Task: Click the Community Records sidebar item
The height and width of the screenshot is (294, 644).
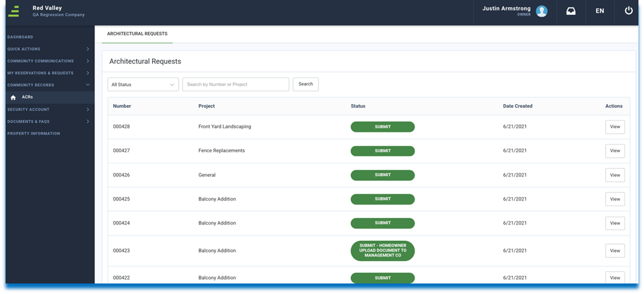Action: (31, 85)
